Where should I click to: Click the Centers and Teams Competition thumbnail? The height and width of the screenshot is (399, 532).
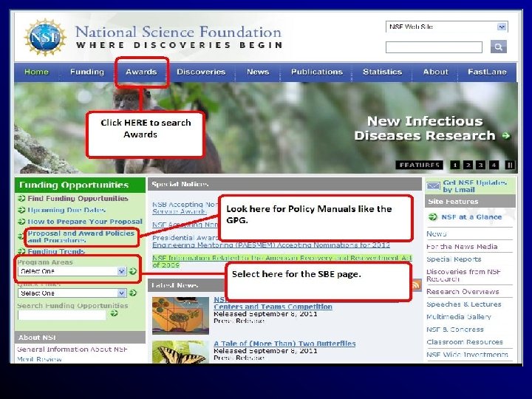[180, 316]
